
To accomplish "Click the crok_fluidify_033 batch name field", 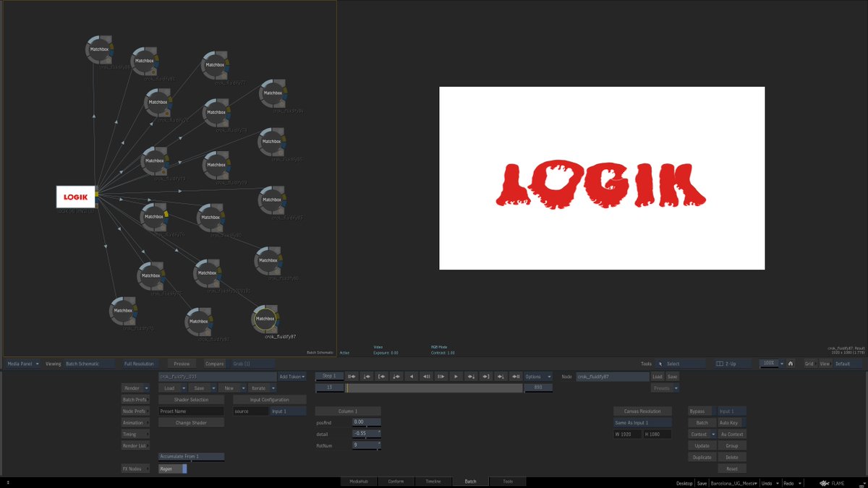I will click(x=217, y=376).
